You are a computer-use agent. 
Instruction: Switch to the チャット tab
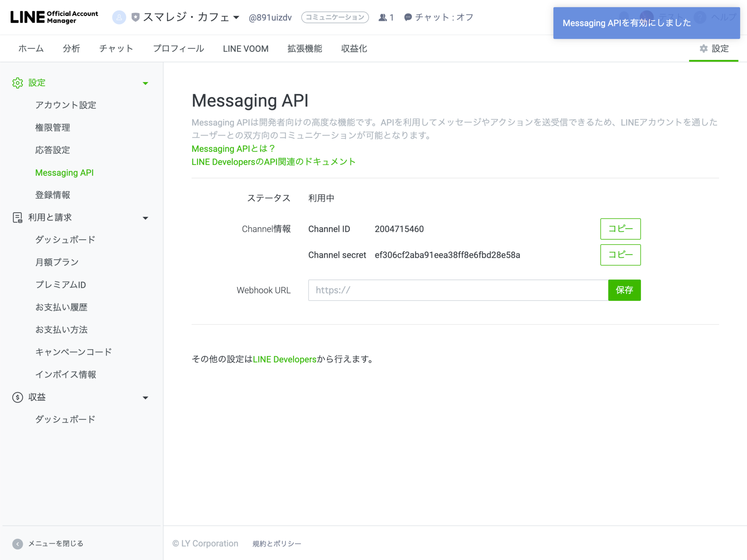click(x=116, y=49)
